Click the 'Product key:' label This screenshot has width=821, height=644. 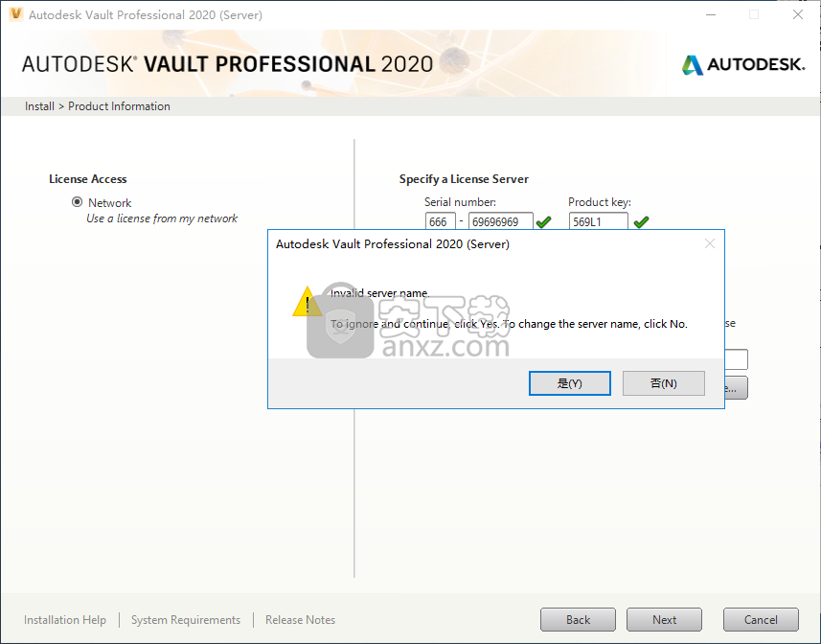click(x=600, y=202)
